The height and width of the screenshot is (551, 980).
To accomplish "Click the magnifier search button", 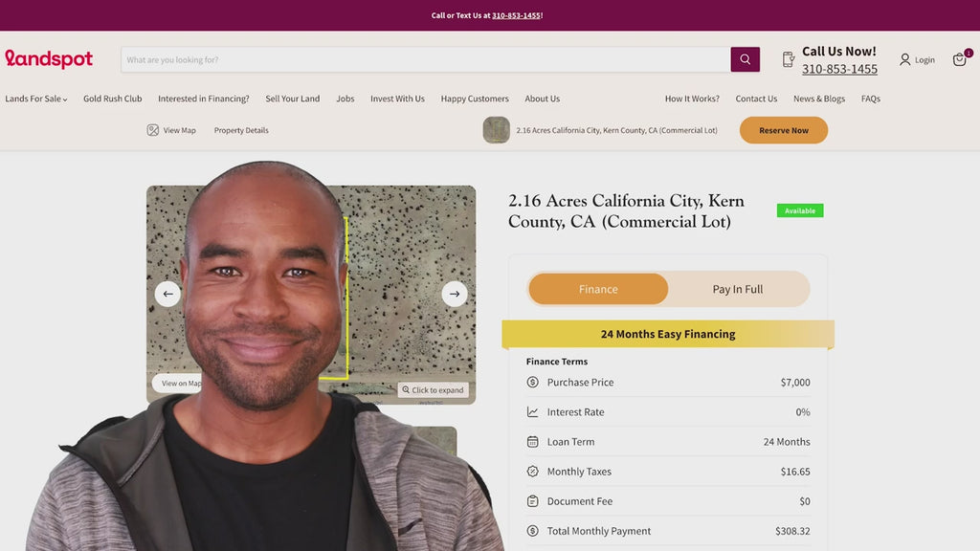I will [745, 59].
